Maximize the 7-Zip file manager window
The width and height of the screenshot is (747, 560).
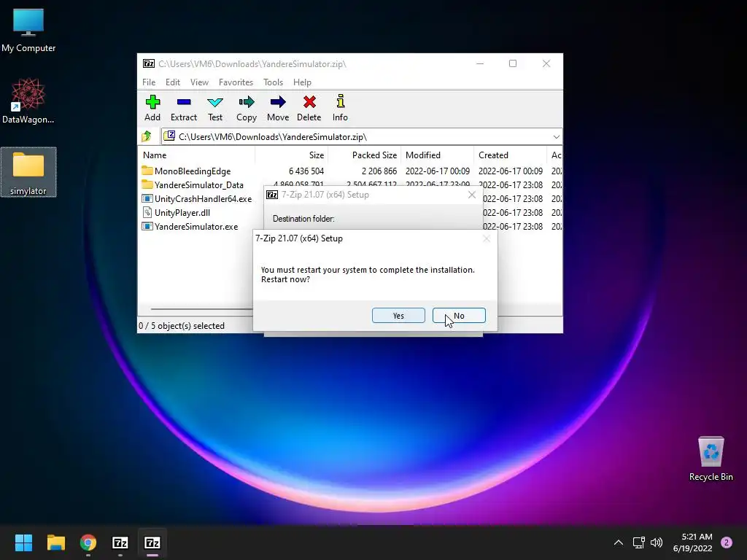coord(513,63)
